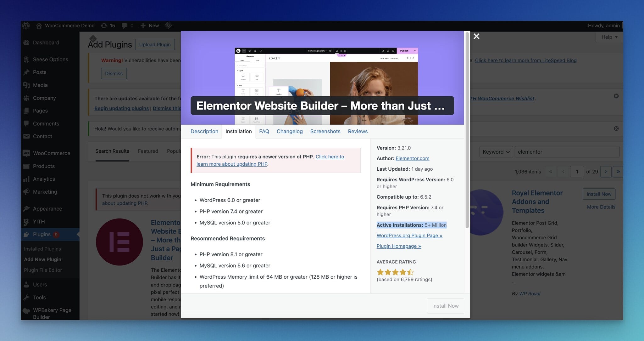Click the plugin search field containing elementor
The height and width of the screenshot is (341, 644).
tap(567, 152)
